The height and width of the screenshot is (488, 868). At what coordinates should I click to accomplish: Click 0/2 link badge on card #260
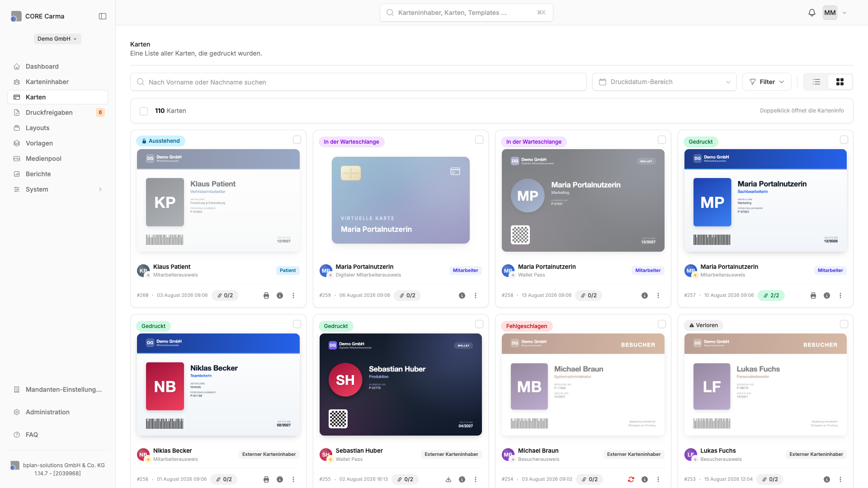[x=225, y=296]
